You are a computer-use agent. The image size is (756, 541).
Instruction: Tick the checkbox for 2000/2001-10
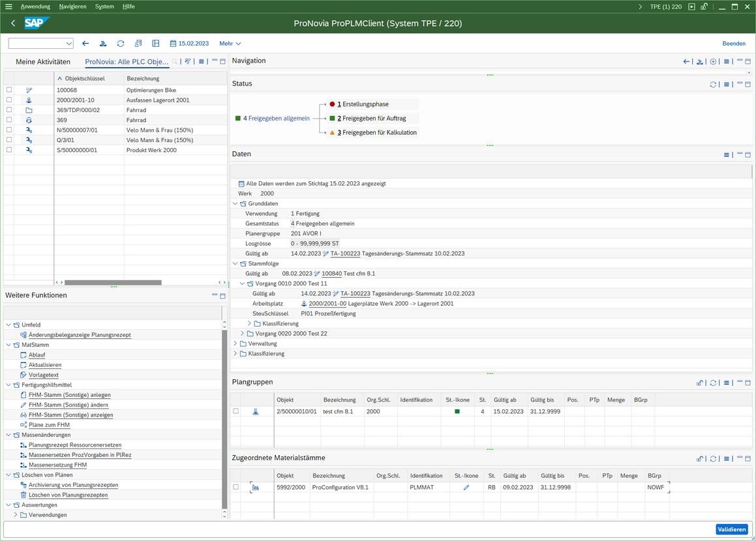[x=9, y=100]
